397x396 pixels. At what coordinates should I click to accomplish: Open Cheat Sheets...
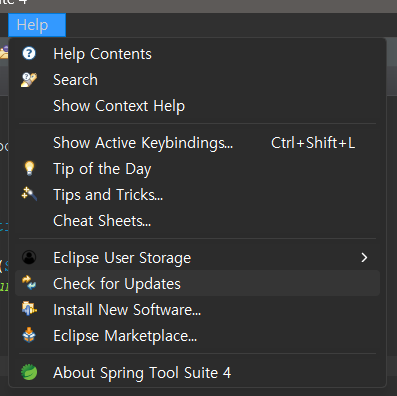coord(102,221)
